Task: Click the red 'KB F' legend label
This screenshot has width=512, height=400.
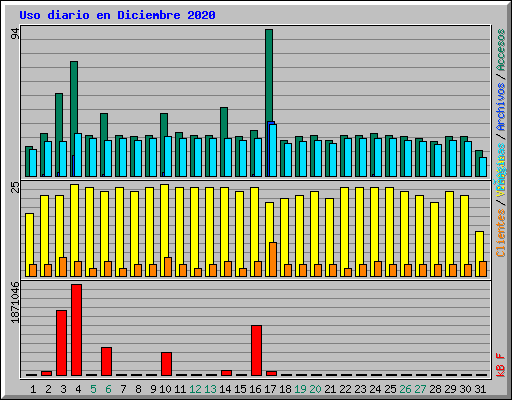Action: [x=501, y=365]
